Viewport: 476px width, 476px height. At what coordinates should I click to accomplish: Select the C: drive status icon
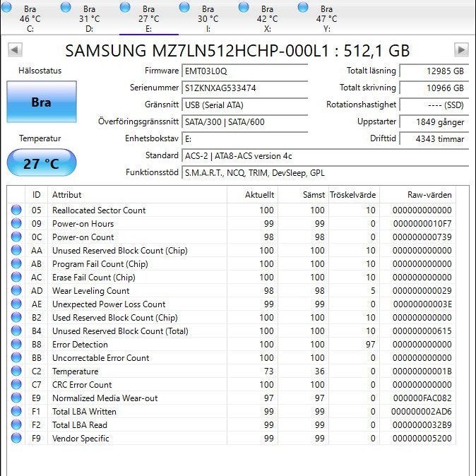6,7
